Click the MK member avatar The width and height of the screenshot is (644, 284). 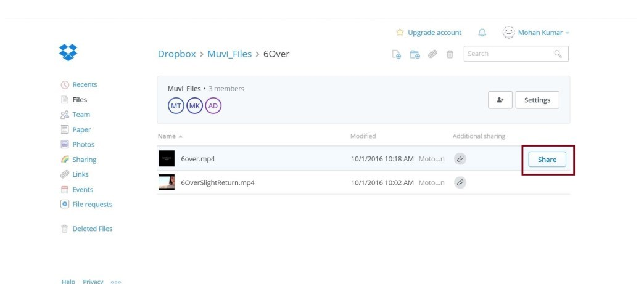pos(194,106)
